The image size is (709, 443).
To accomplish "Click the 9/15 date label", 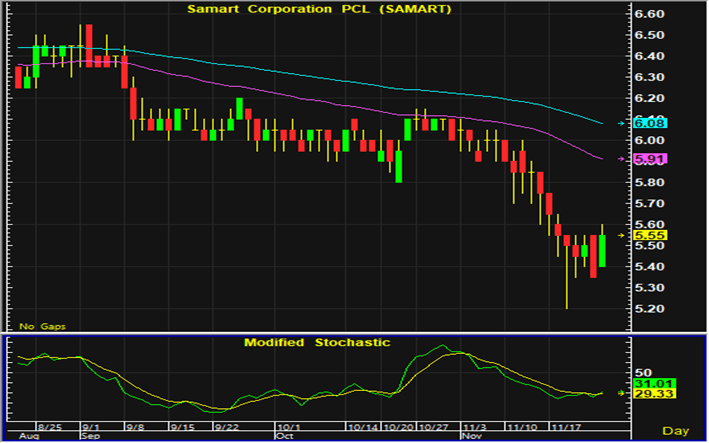I will coord(183,427).
